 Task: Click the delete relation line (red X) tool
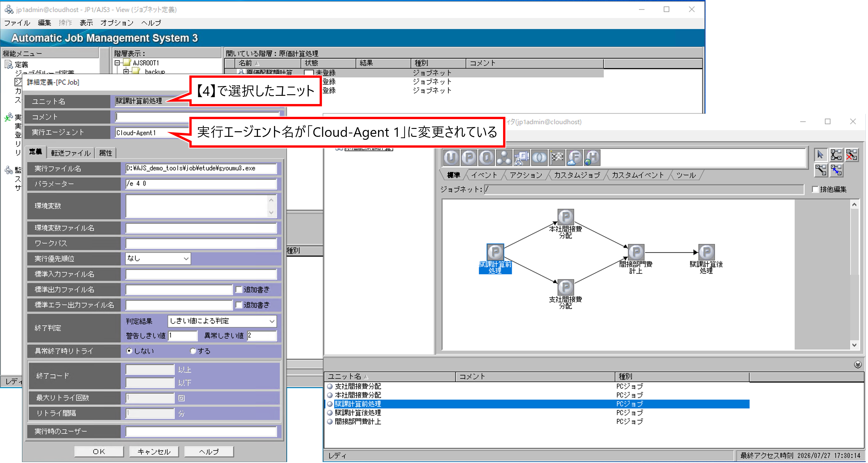click(852, 155)
